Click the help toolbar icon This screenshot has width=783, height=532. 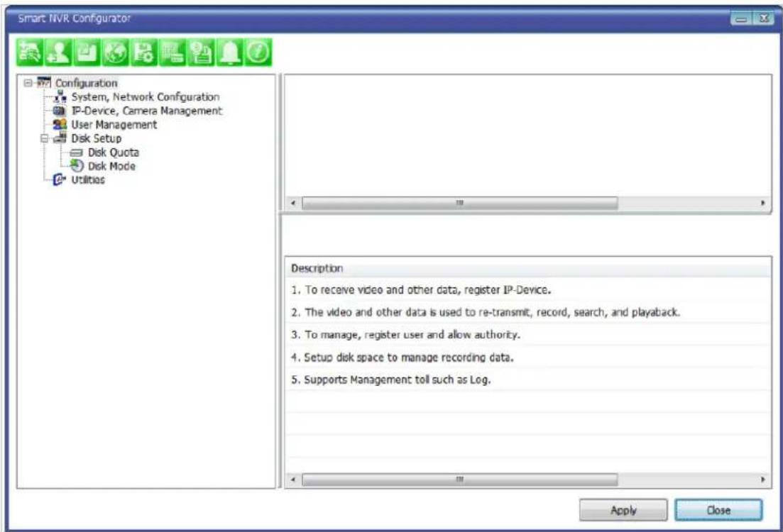258,52
